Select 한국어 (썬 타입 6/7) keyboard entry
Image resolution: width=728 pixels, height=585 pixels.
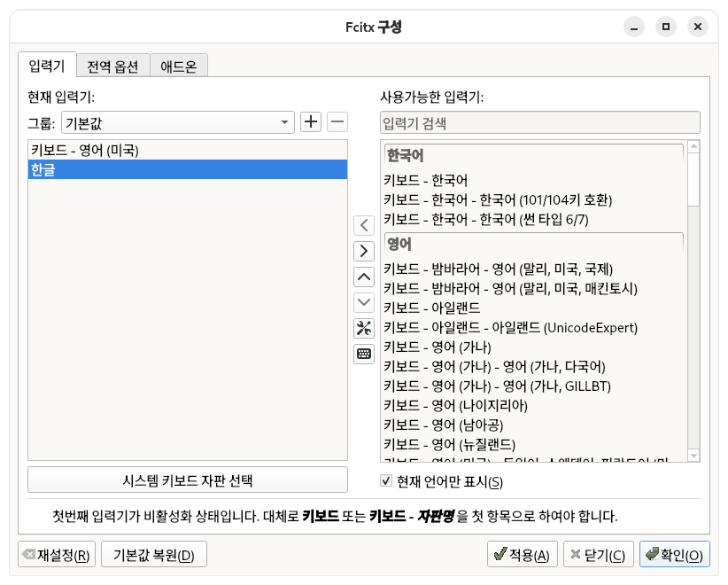pyautogui.click(x=533, y=219)
